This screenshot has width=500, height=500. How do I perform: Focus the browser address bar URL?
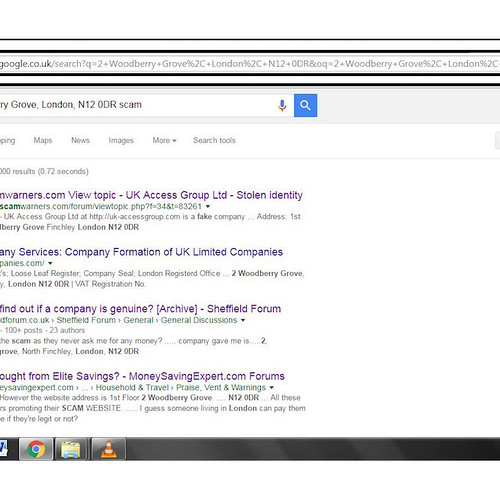250,64
